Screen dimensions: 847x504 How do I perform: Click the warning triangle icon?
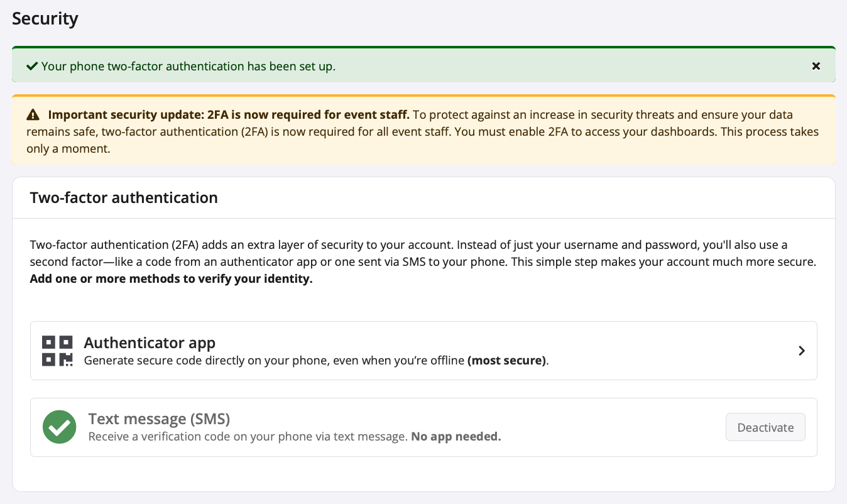[33, 115]
